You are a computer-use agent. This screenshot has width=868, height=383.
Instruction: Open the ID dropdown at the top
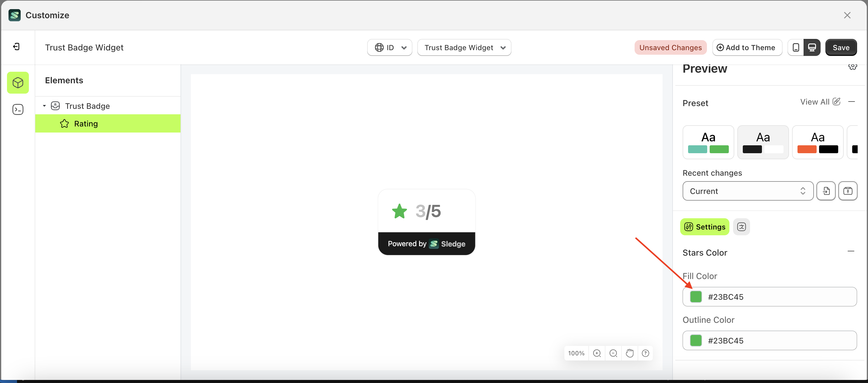click(390, 47)
